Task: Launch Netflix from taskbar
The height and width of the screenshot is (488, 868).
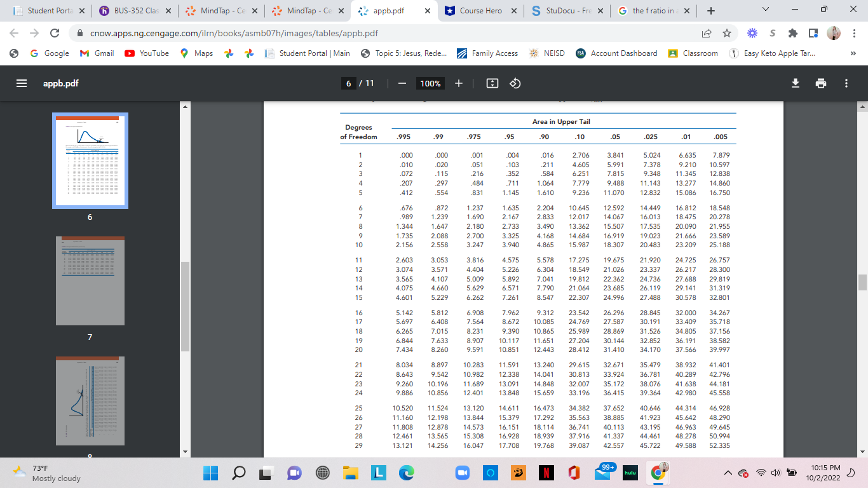Action: click(x=547, y=473)
